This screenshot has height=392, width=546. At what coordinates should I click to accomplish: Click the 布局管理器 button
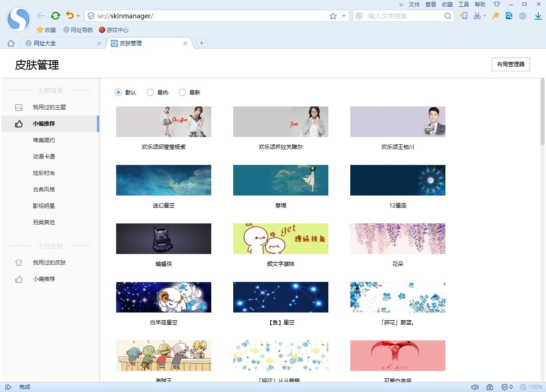pyautogui.click(x=510, y=64)
